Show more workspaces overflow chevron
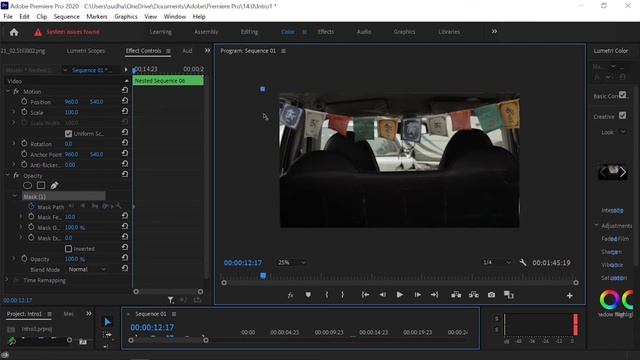Screen dimensions: 640x360 point(494,31)
